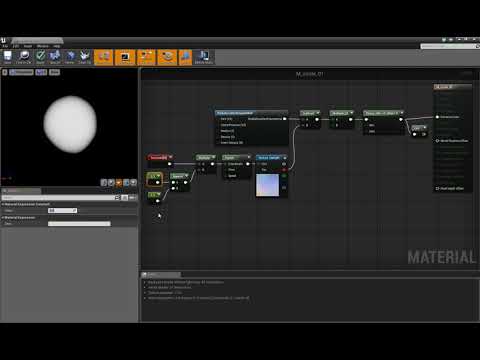Select the blue preview shape icon
This screenshot has height=360, width=480.
pyautogui.click(x=126, y=182)
